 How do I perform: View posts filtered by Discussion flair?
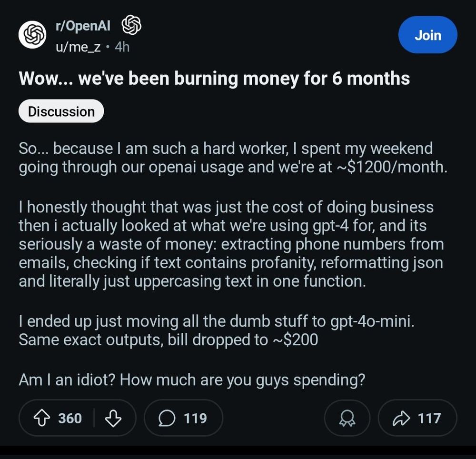pyautogui.click(x=61, y=111)
